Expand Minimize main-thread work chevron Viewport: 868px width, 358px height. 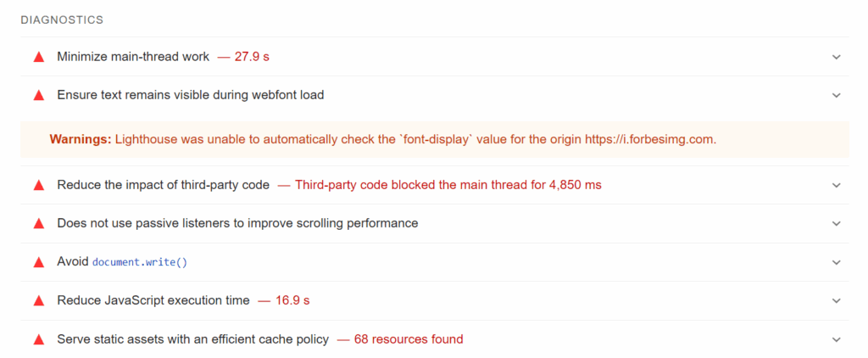836,57
